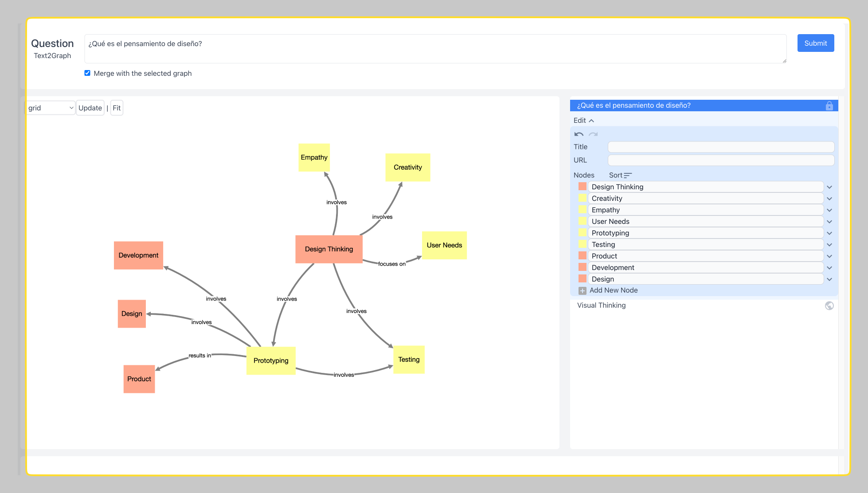
Task: Click the undo arrow icon
Action: pyautogui.click(x=579, y=134)
